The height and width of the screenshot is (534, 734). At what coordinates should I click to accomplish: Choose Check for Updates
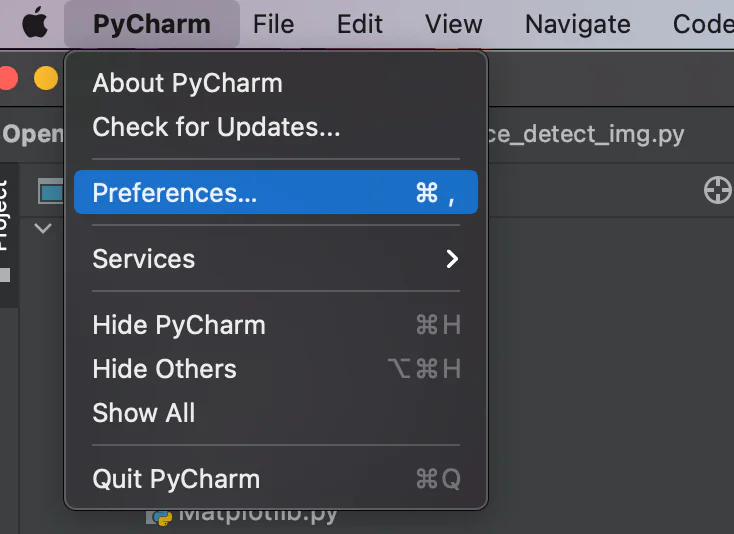(216, 127)
